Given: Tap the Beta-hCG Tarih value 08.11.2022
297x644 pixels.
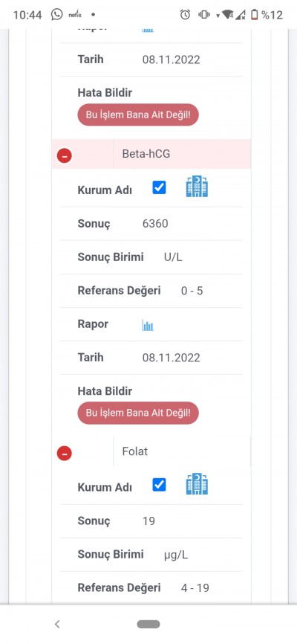Looking at the screenshot, I should click(x=171, y=358).
